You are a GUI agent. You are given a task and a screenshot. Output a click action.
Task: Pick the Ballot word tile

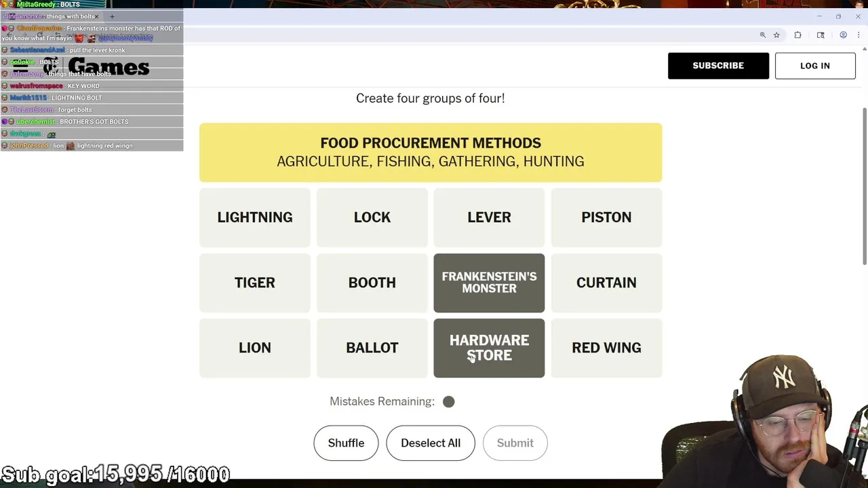[372, 348]
